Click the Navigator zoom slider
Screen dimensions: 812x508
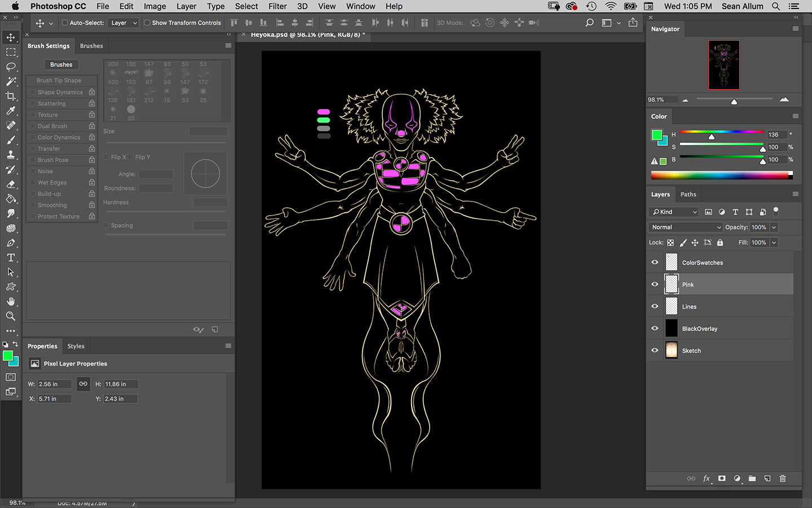[734, 99]
